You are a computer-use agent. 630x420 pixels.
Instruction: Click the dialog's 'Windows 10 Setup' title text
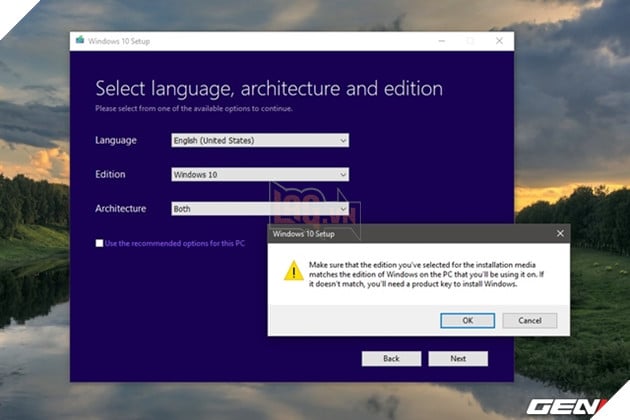(x=303, y=234)
